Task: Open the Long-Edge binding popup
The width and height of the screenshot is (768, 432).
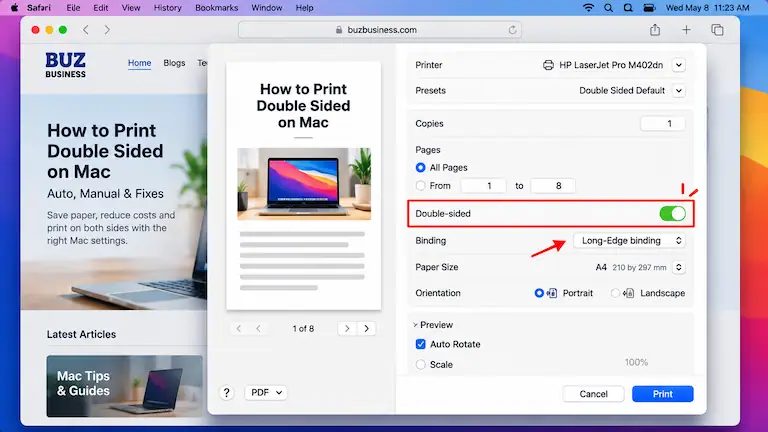Action: [629, 240]
